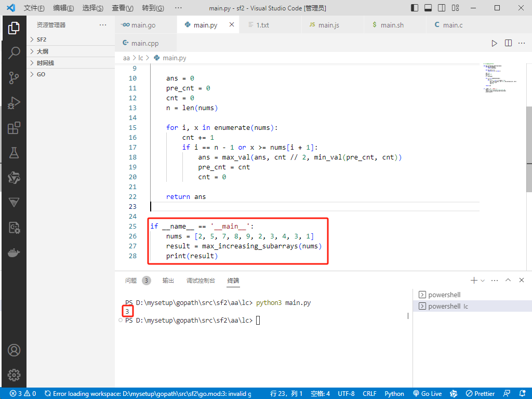Screen dimensions: 532x399
Task: Open Explorer panel more actions ellipsis
Action: point(103,25)
